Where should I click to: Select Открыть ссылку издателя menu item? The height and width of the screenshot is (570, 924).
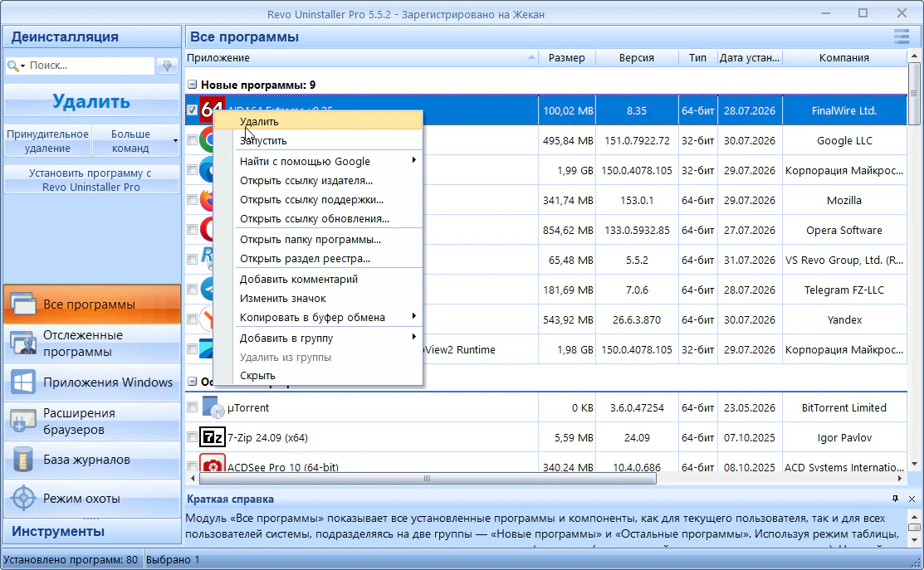[x=318, y=181]
